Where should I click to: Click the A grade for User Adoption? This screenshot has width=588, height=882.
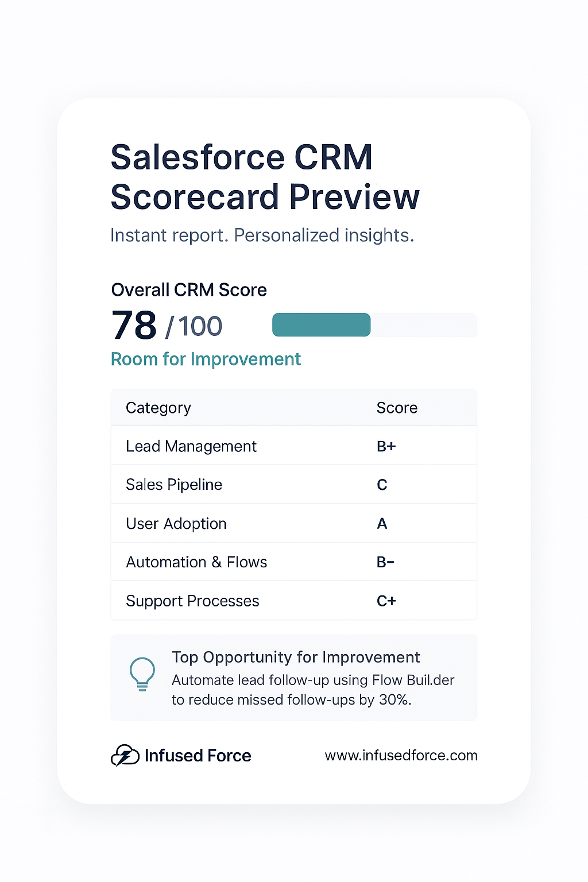pyautogui.click(x=382, y=523)
